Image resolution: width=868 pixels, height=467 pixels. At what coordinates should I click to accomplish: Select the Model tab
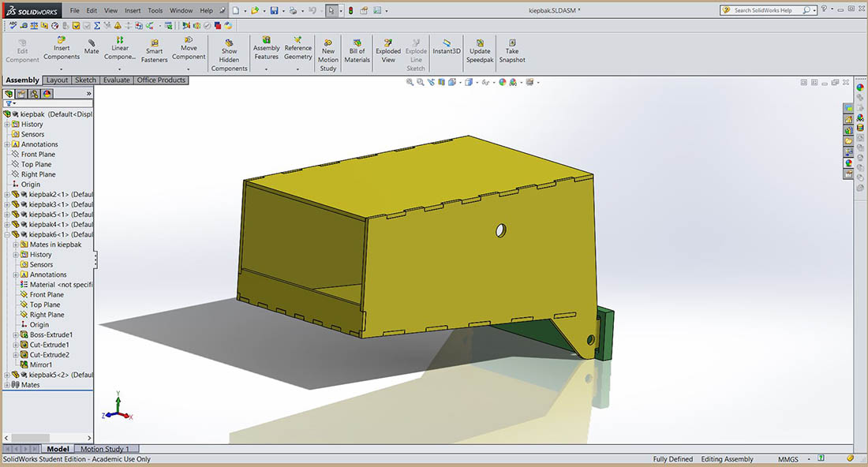click(58, 449)
